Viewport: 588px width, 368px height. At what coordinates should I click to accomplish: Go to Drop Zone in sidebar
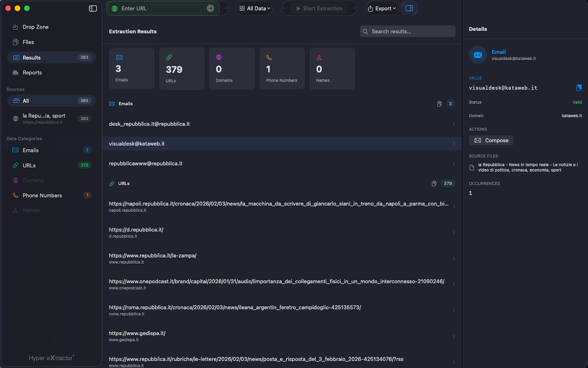(36, 27)
